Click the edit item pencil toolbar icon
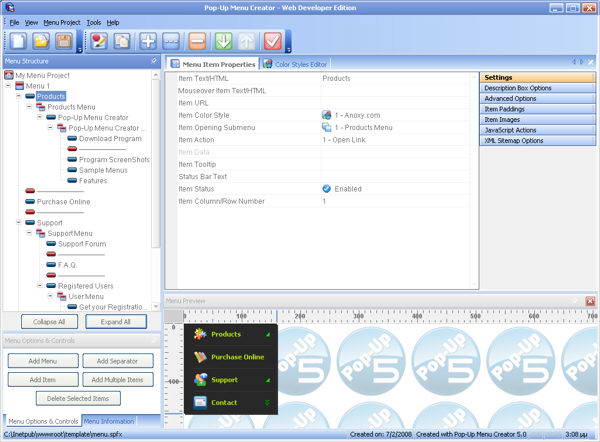Viewport: 600px width, 442px height. pyautogui.click(x=99, y=41)
